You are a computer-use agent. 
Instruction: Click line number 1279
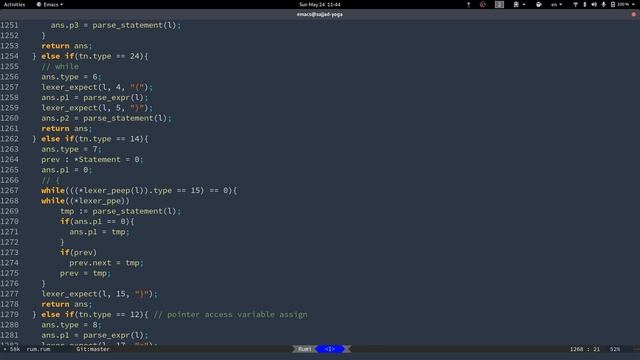pos(9,314)
